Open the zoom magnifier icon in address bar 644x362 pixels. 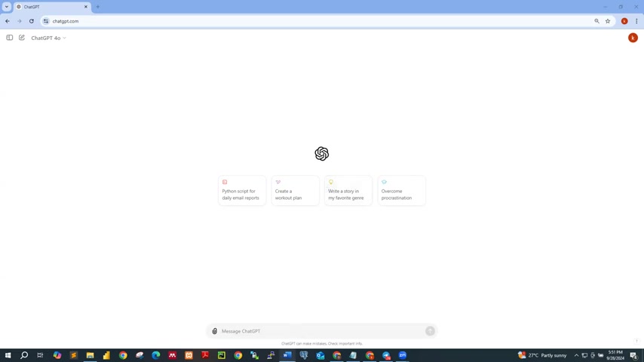click(x=596, y=21)
